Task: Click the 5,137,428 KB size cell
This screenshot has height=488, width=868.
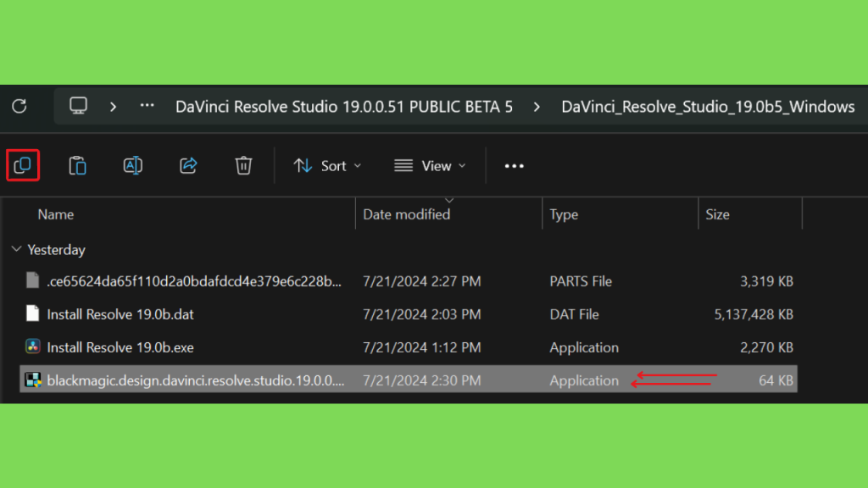Action: (x=754, y=314)
